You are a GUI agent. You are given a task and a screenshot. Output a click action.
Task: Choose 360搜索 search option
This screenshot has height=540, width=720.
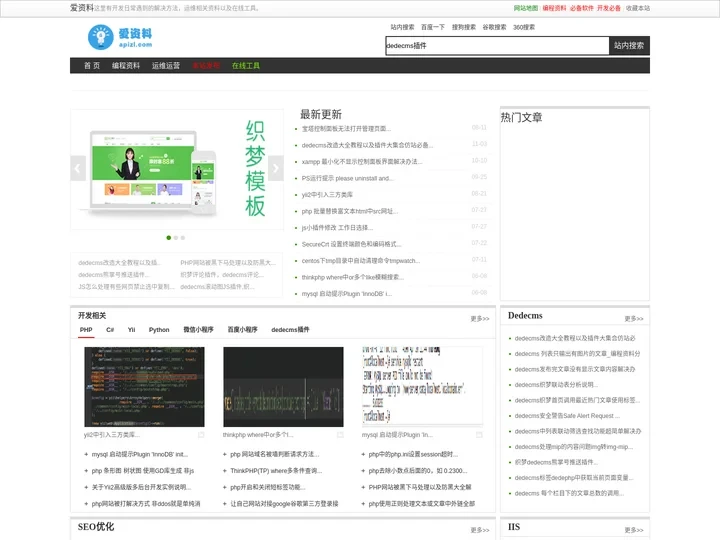click(524, 27)
